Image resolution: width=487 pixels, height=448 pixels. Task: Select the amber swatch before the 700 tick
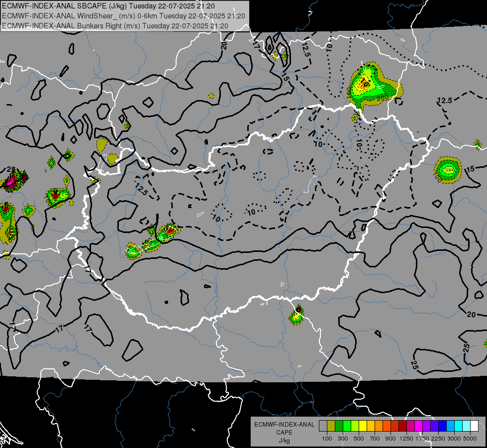point(371,426)
